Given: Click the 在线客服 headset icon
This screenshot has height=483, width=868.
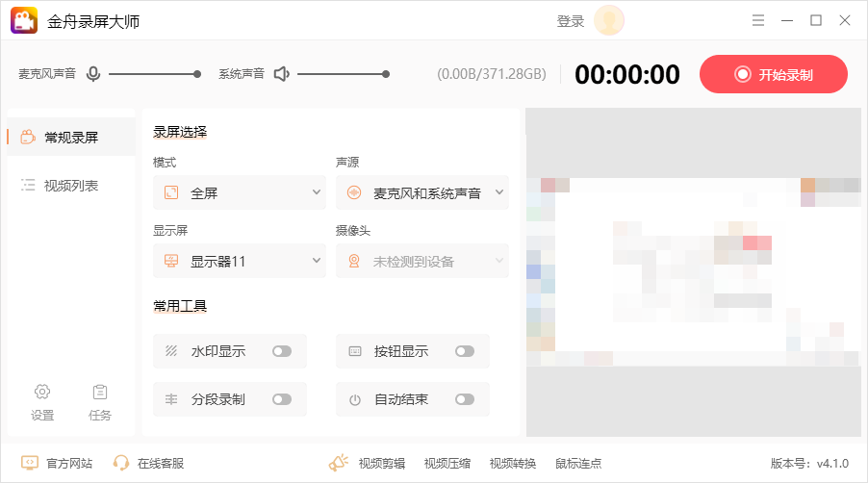Looking at the screenshot, I should click(x=120, y=463).
